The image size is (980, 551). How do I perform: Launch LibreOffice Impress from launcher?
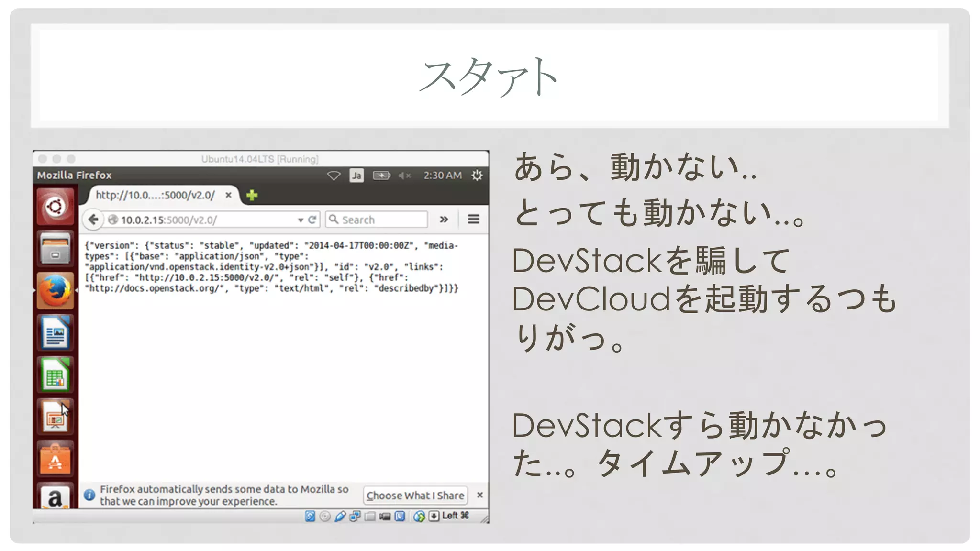55,417
